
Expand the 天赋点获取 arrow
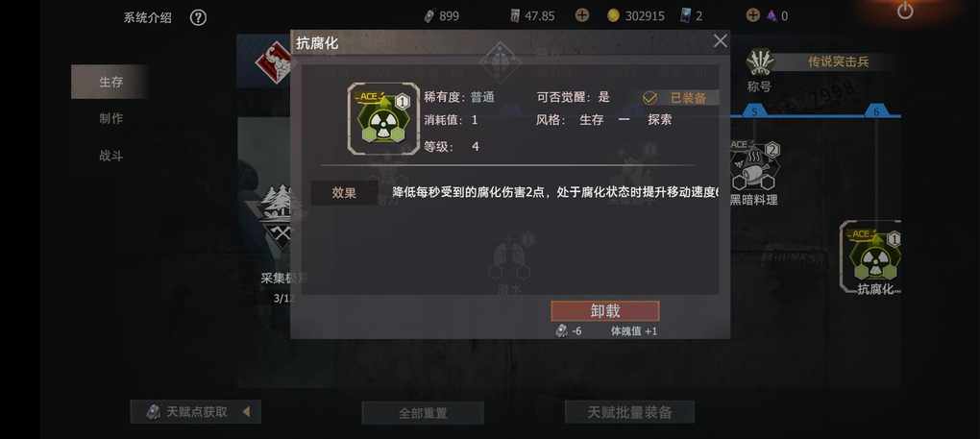tap(246, 411)
